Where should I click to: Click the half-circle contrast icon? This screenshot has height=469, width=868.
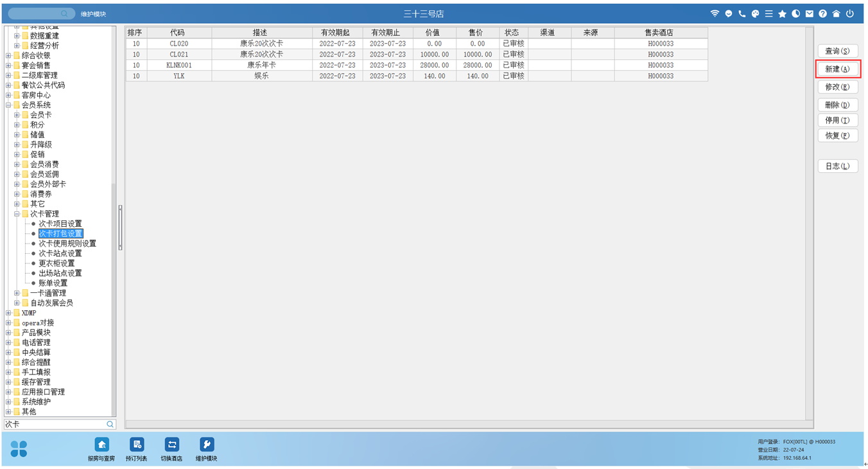coord(795,13)
